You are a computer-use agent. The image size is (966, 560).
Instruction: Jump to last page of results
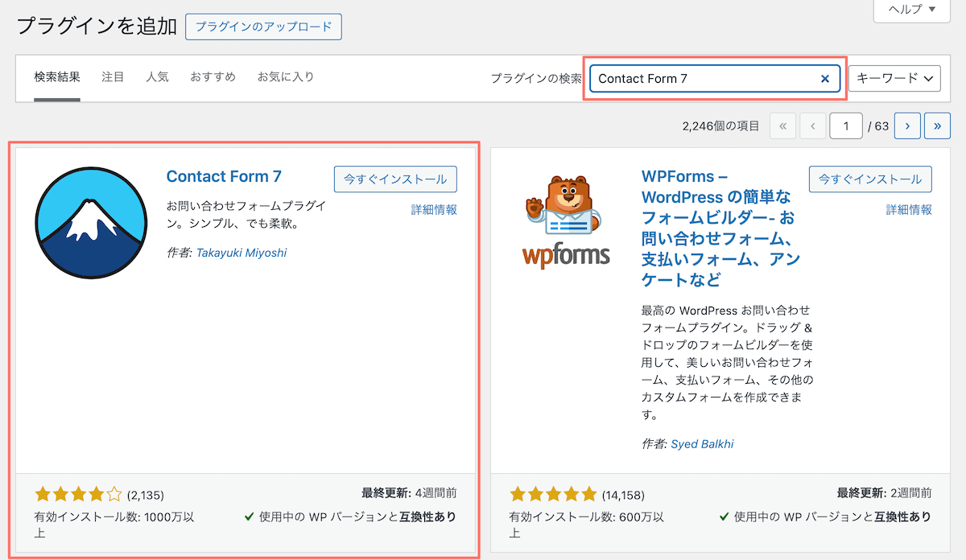(938, 126)
